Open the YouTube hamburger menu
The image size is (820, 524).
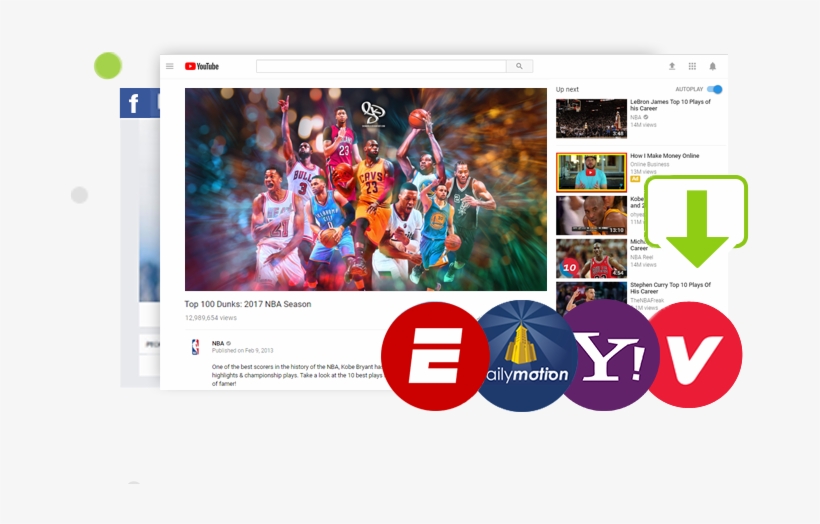point(169,66)
